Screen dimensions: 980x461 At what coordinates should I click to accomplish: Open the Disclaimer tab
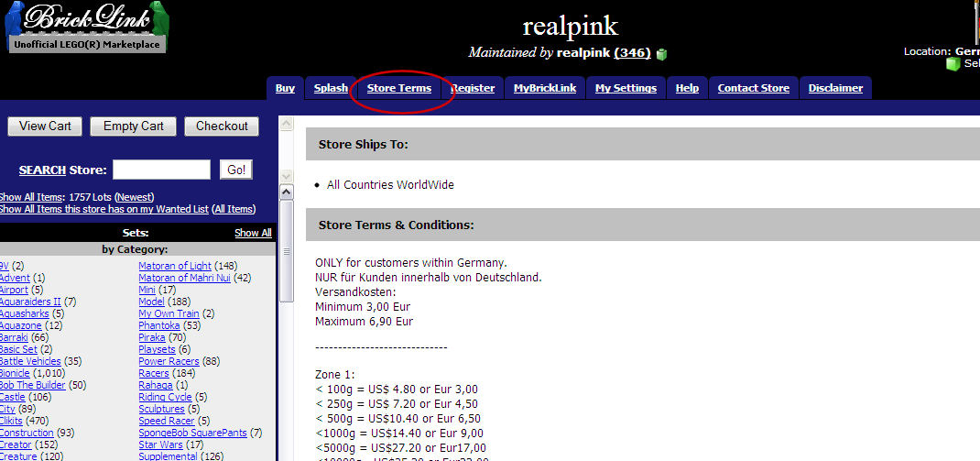click(835, 88)
